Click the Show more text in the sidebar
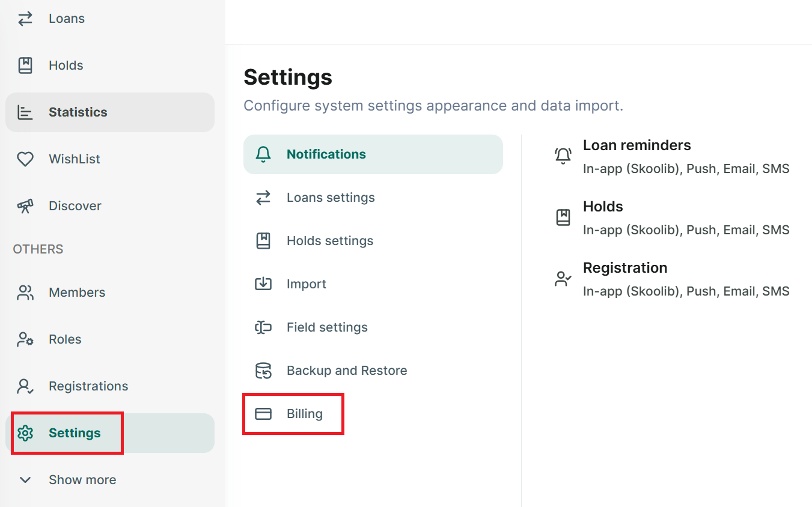 (x=82, y=480)
